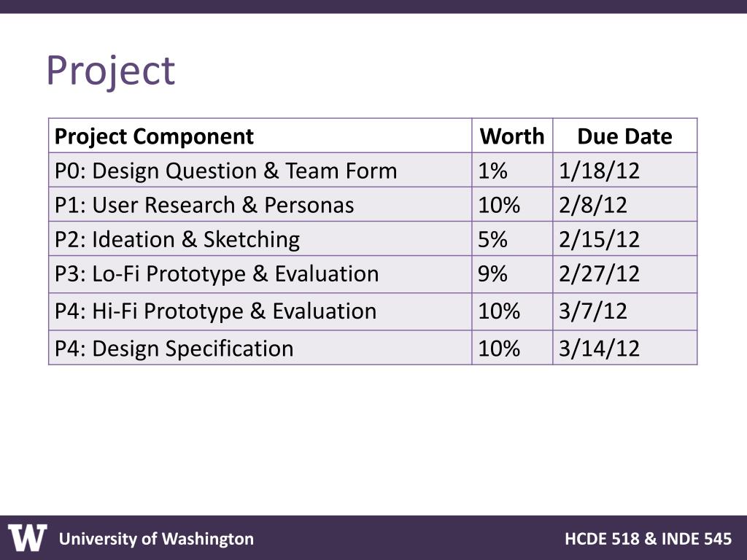The image size is (747, 560).
Task: Select the "Worth" column header
Action: click(x=512, y=136)
